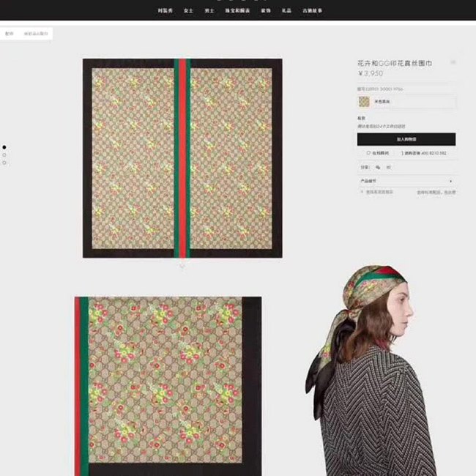Select third image pagination dot
This screenshot has width=476, height=476.
point(4,163)
